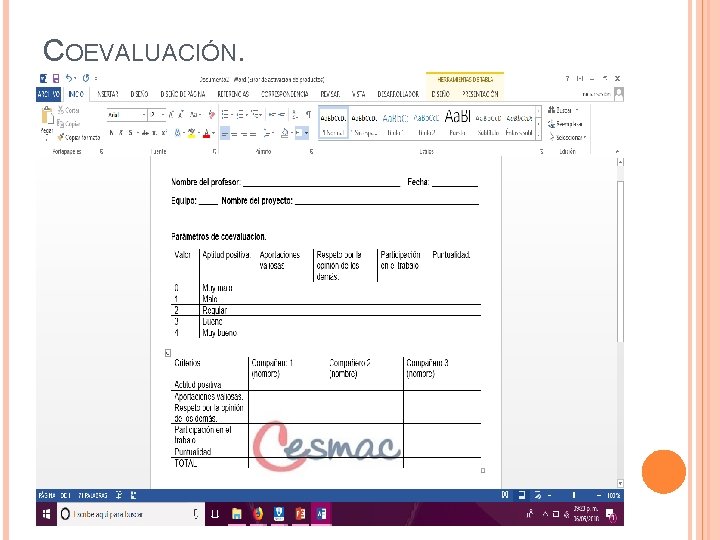
Task: Expand the styles gallery more arrow
Action: click(538, 136)
